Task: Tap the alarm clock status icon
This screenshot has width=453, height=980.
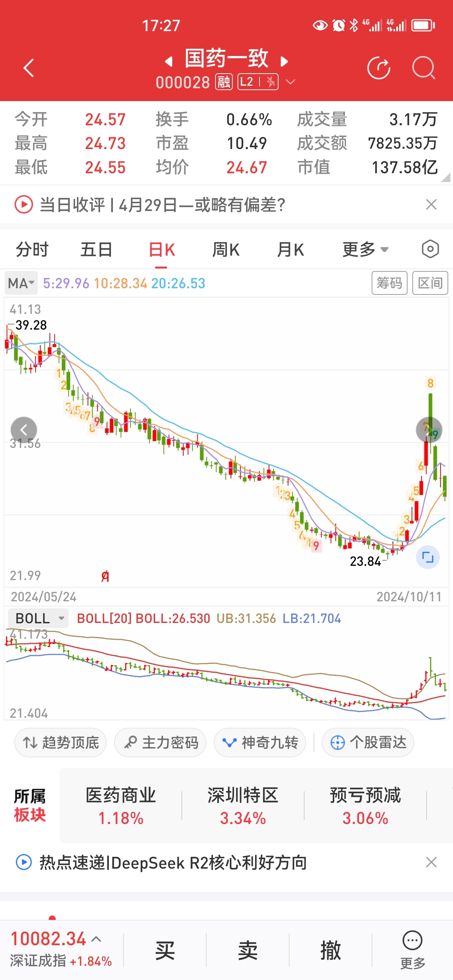Action: click(x=338, y=26)
